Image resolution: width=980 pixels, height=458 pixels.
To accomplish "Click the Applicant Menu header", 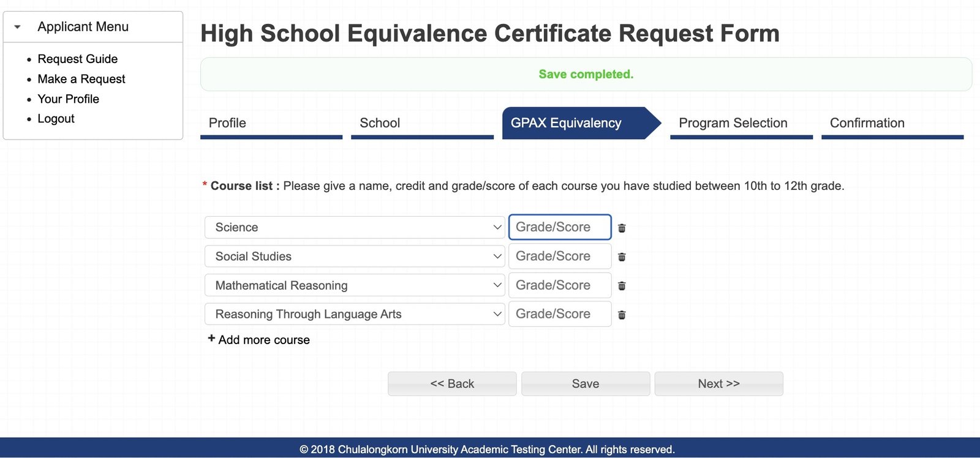I will click(x=93, y=27).
